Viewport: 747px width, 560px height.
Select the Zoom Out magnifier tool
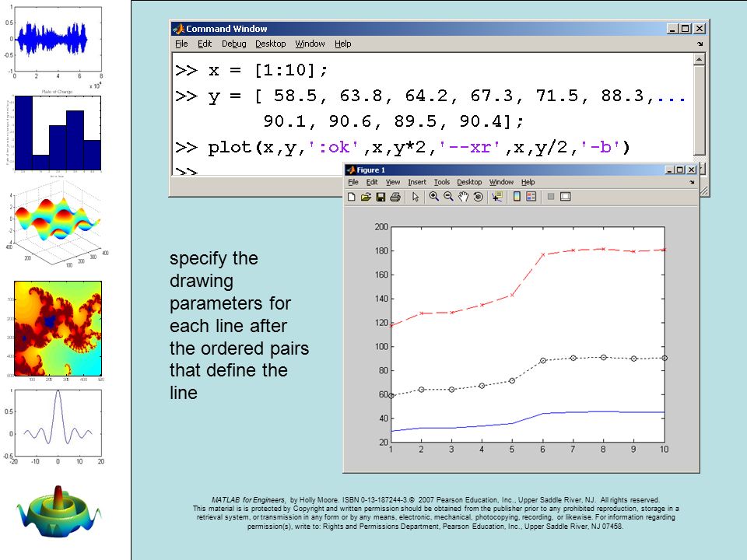(448, 197)
